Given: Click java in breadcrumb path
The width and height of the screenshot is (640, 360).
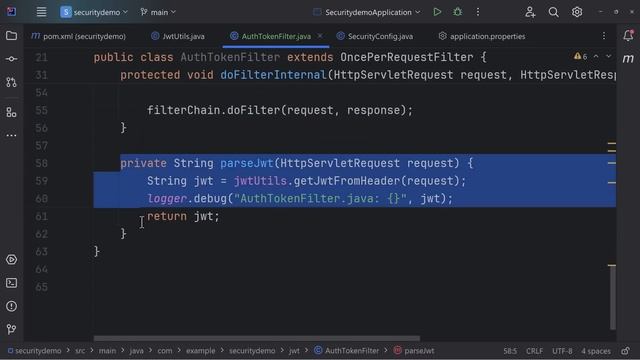Looking at the screenshot, I should click(136, 351).
